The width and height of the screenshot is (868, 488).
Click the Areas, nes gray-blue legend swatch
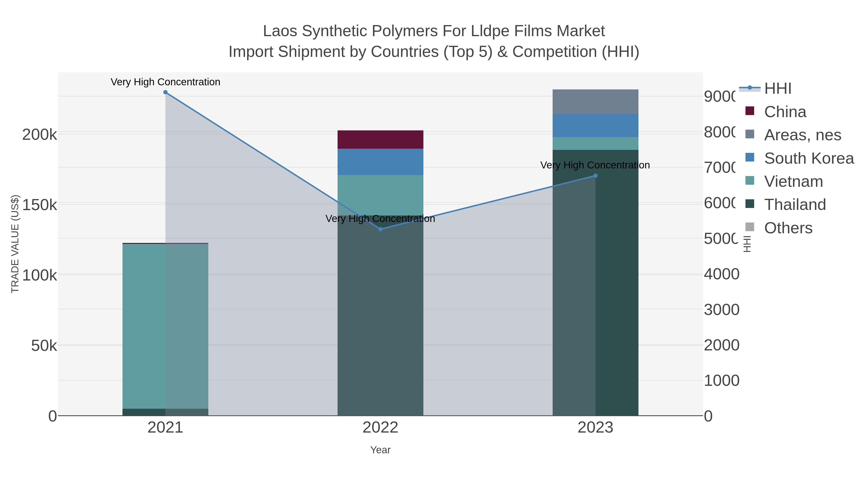coord(750,134)
